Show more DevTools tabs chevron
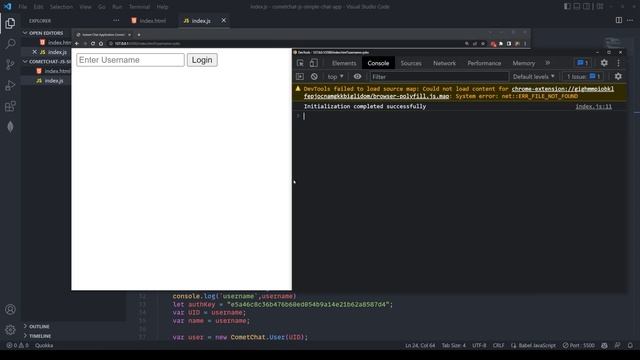The width and height of the screenshot is (640, 360). click(548, 63)
